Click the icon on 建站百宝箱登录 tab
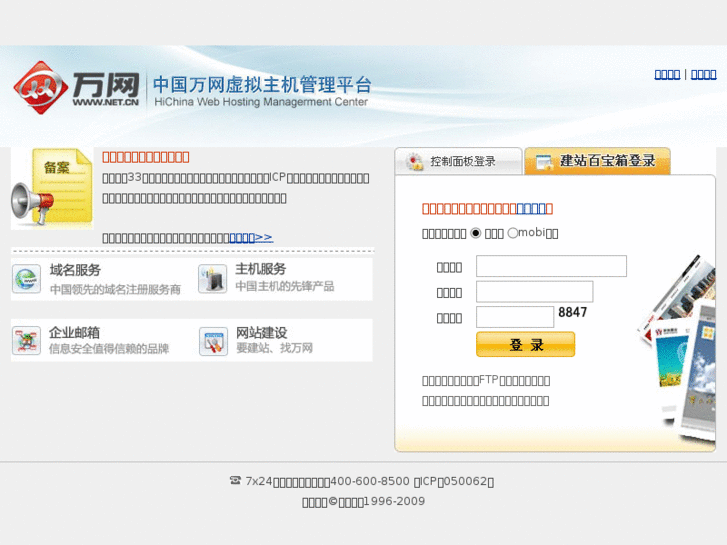This screenshot has width=727, height=545. coord(544,162)
